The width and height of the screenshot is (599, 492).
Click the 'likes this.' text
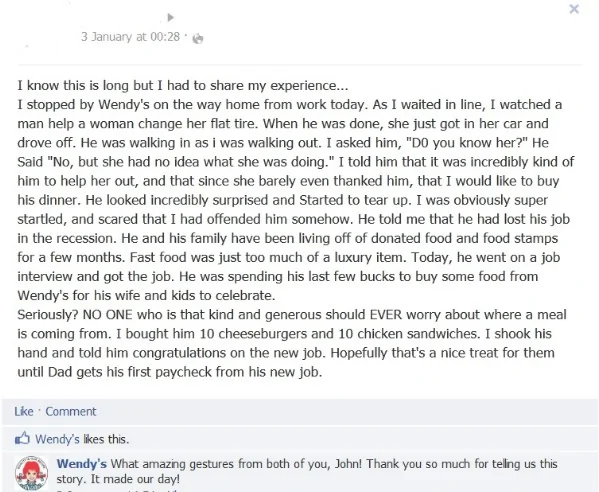point(106,439)
